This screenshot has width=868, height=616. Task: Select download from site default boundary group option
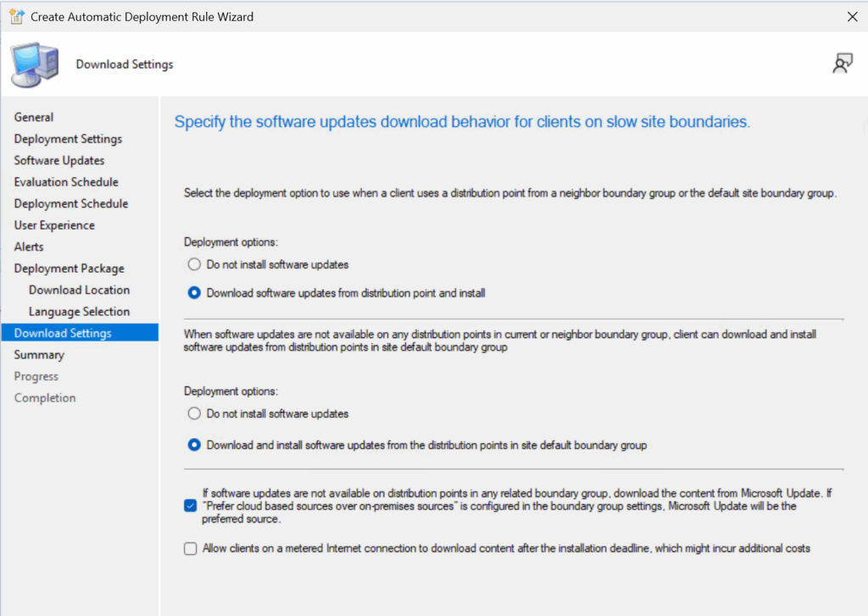coord(194,445)
